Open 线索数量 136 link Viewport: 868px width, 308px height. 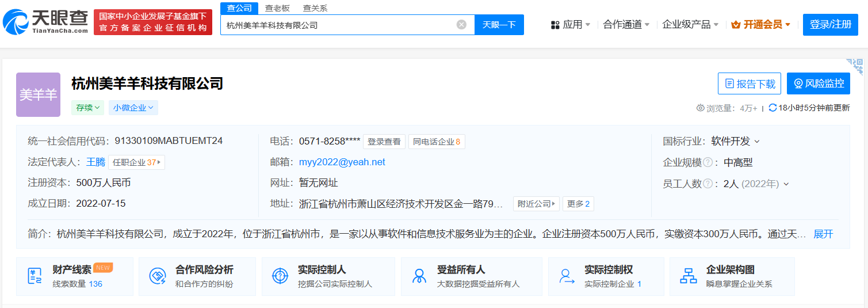pos(77,284)
